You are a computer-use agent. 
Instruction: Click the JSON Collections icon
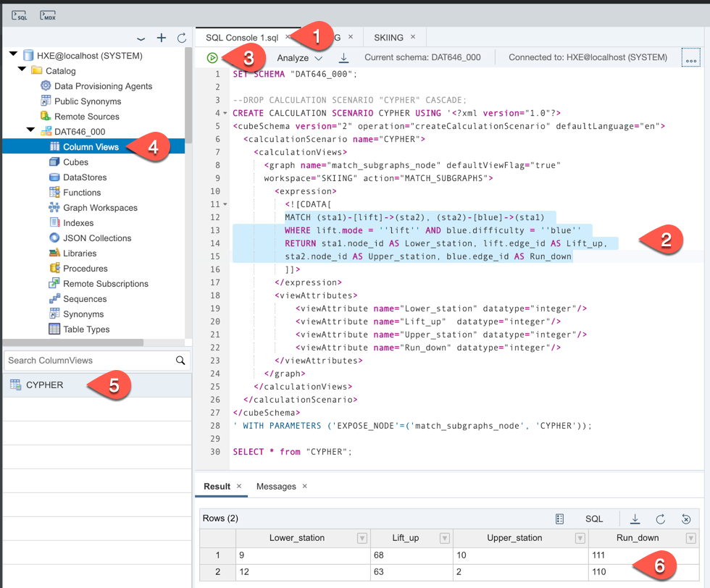pos(54,238)
